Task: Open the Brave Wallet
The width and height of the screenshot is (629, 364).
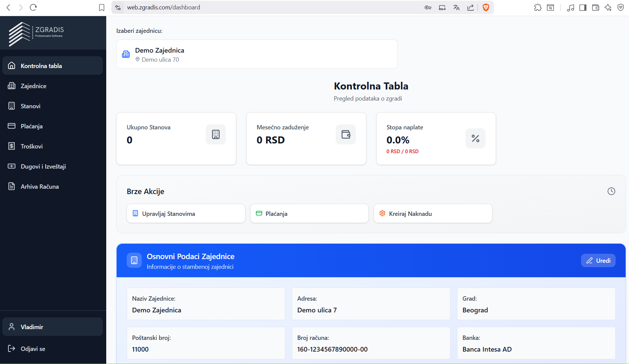Action: [595, 7]
